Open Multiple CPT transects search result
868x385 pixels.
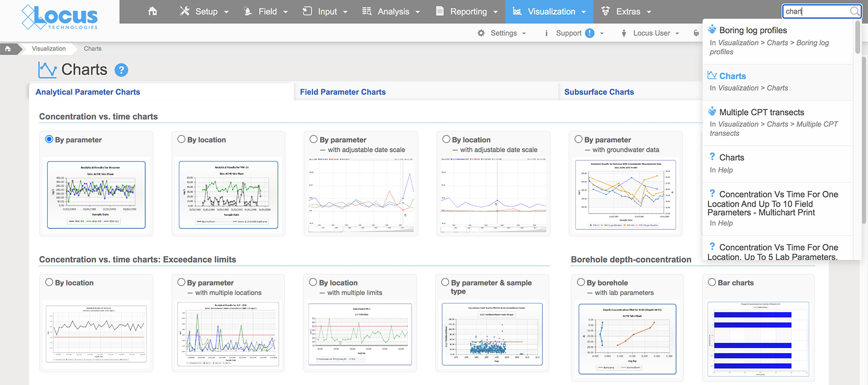pos(778,123)
